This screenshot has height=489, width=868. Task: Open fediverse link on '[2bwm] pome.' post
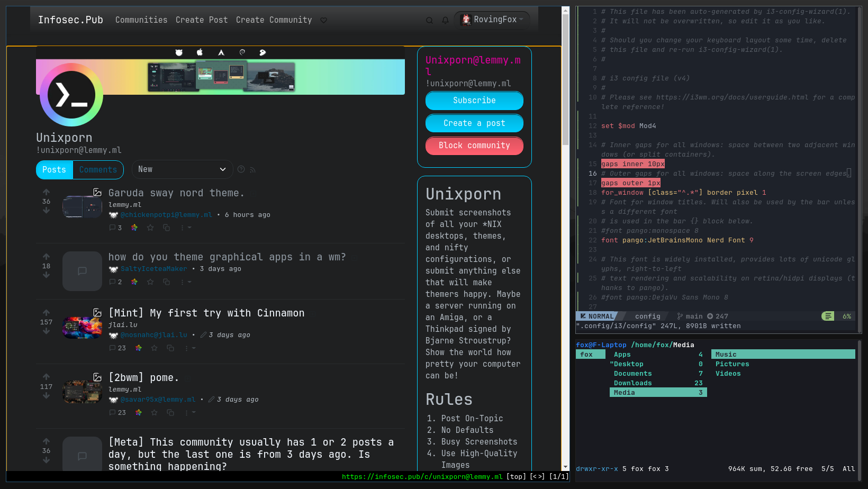pos(139,412)
